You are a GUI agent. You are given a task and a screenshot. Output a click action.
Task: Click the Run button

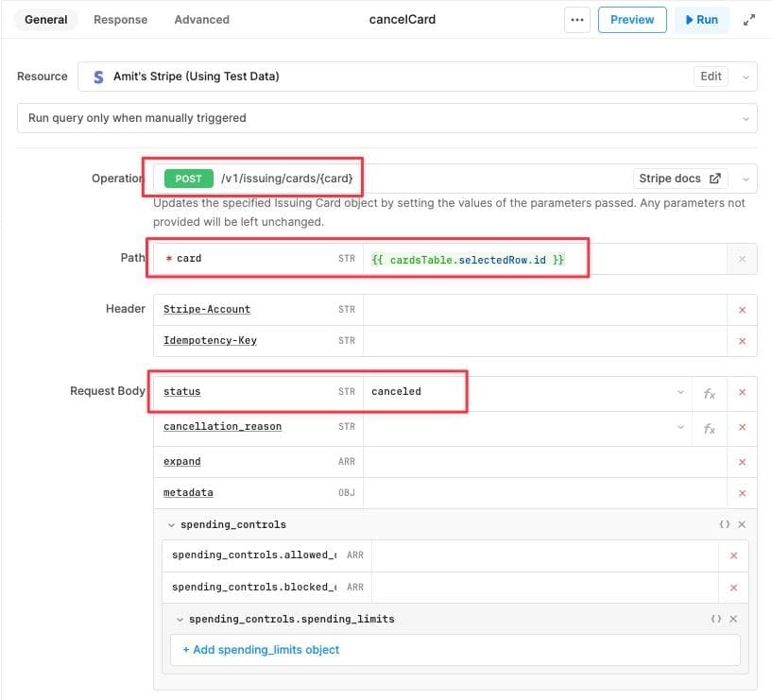701,19
